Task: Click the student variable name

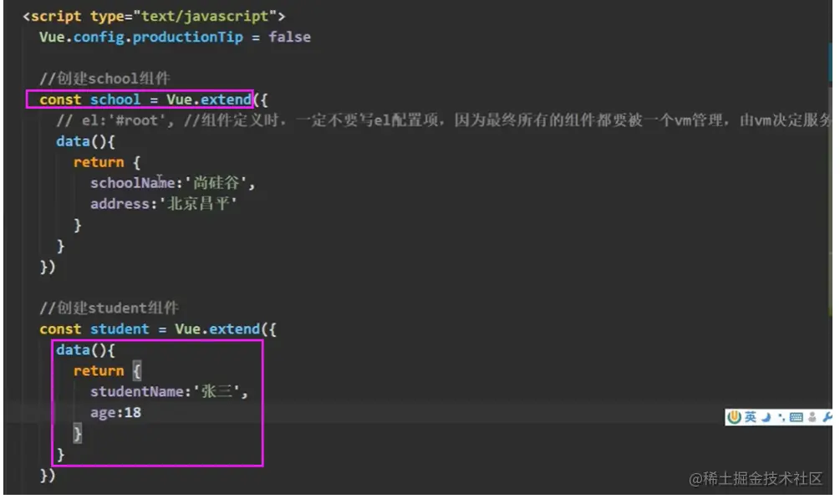Action: (x=120, y=328)
